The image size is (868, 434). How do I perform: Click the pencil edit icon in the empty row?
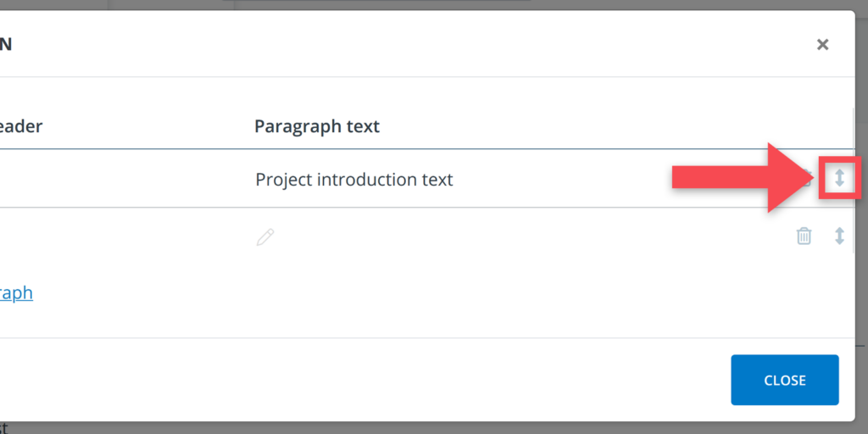coord(265,236)
